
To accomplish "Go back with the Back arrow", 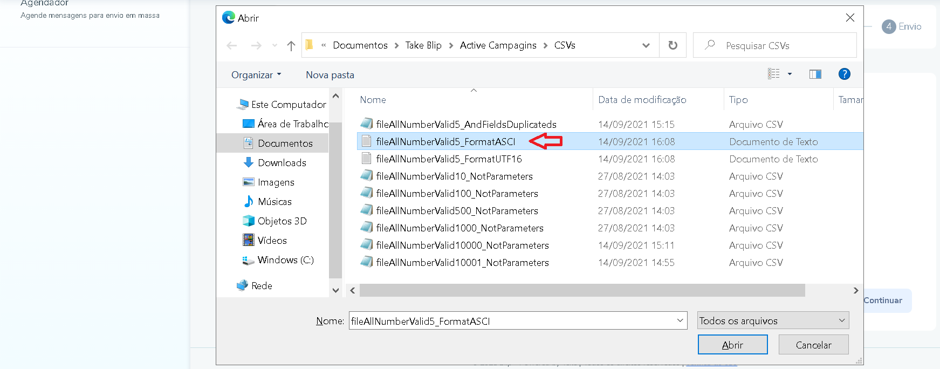I will click(232, 46).
